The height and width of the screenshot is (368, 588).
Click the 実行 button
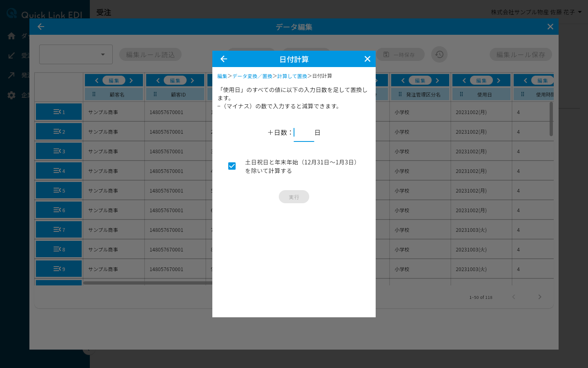point(294,197)
